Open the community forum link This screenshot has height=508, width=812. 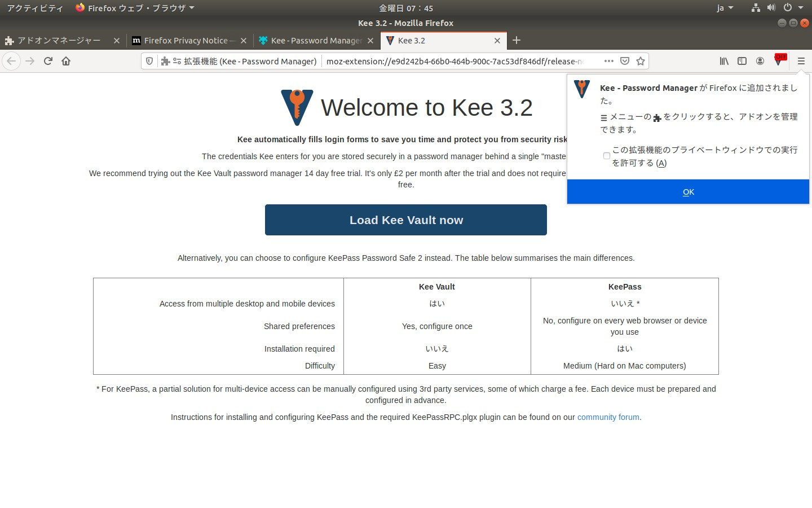pos(608,417)
